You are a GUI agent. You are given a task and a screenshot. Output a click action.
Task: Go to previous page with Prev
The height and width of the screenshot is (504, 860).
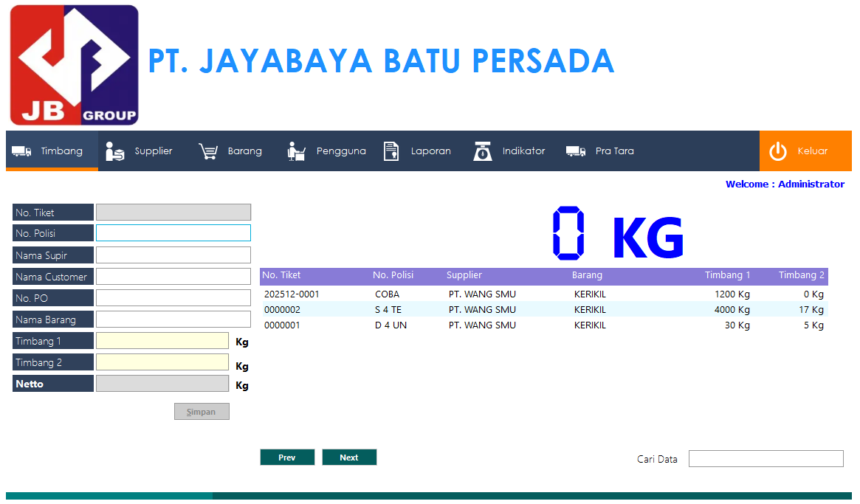point(287,458)
